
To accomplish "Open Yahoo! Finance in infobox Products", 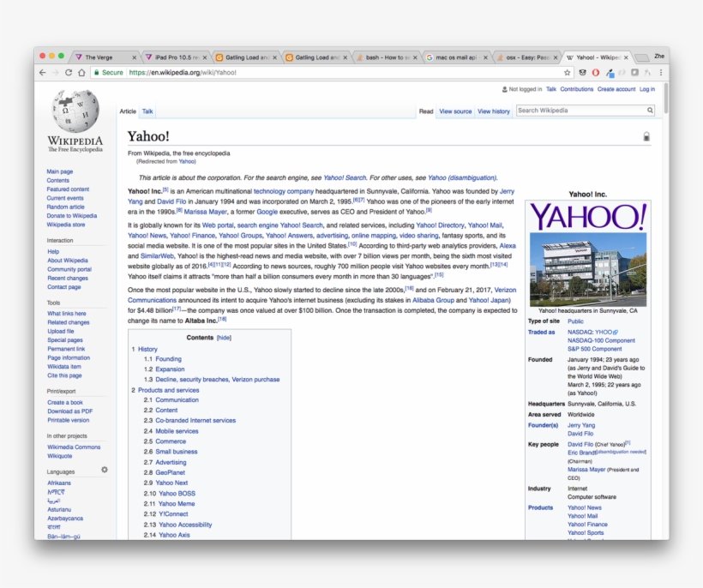I will pos(587,525).
